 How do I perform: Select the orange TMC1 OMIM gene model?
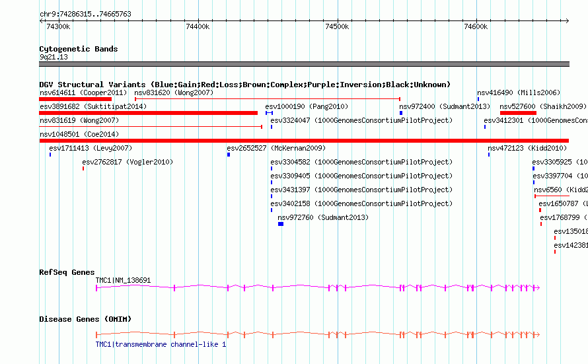[x=318, y=334]
